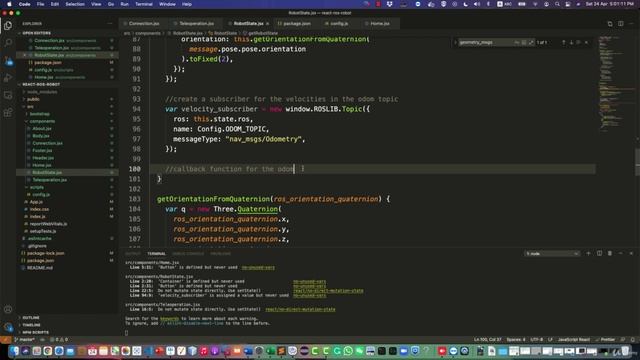Image resolution: width=640 pixels, height=360 pixels.
Task: Click the UTF-8 encoding in status bar
Action: pos(536,340)
